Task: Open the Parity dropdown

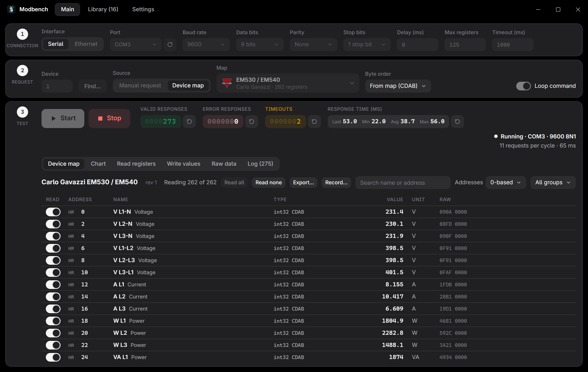Action: coord(313,45)
